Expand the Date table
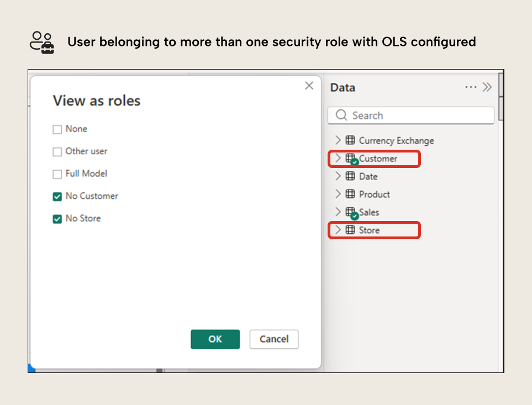 [338, 176]
